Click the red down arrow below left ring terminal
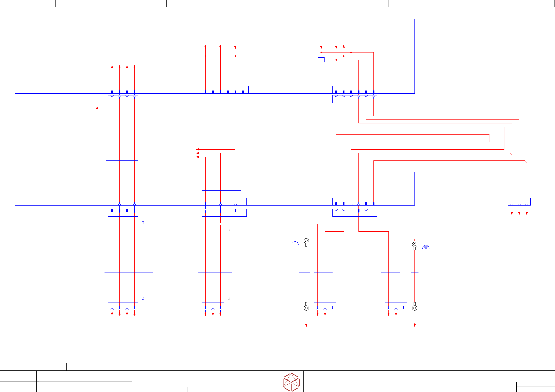The width and height of the screenshot is (555, 392). pyautogui.click(x=306, y=325)
